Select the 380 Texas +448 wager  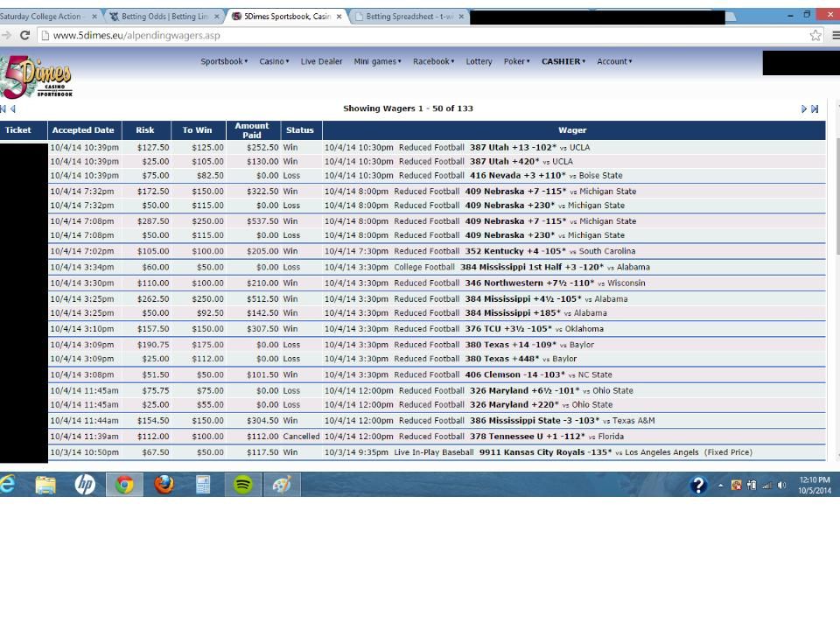(x=502, y=359)
